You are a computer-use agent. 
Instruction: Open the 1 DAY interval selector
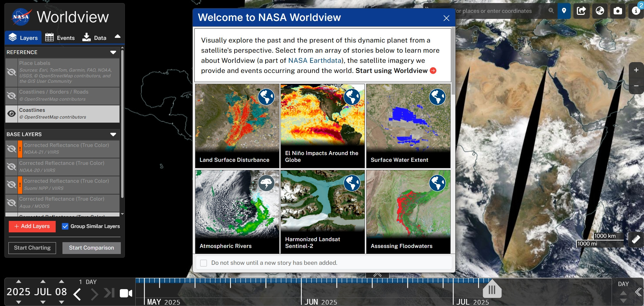point(88,282)
